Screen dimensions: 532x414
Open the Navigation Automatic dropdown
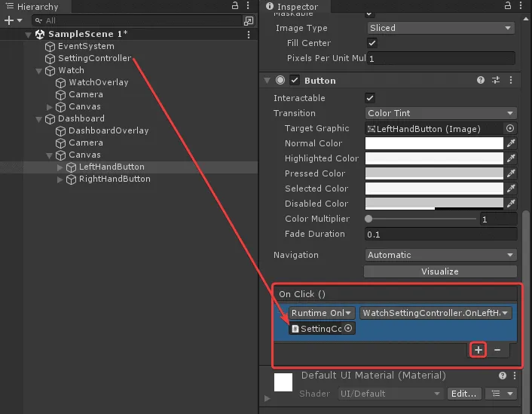tap(441, 255)
